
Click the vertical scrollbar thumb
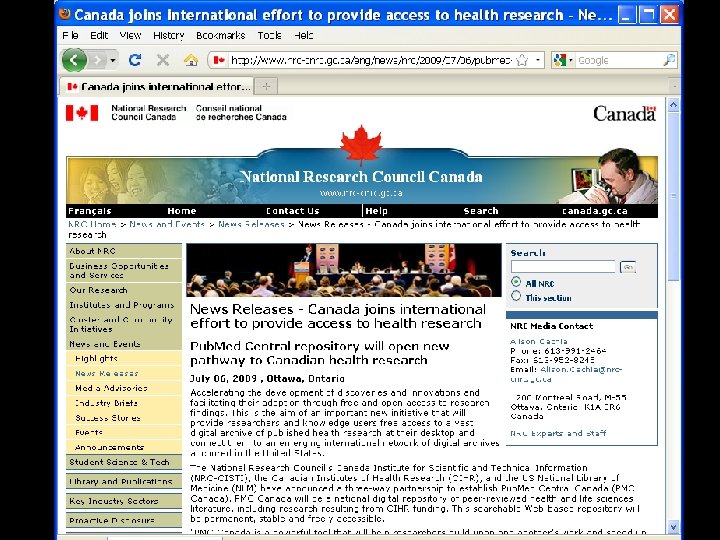click(673, 197)
